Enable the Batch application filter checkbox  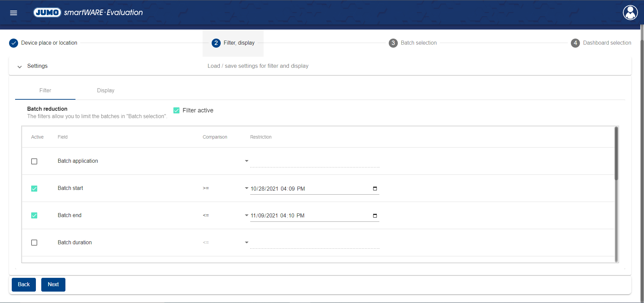(34, 161)
